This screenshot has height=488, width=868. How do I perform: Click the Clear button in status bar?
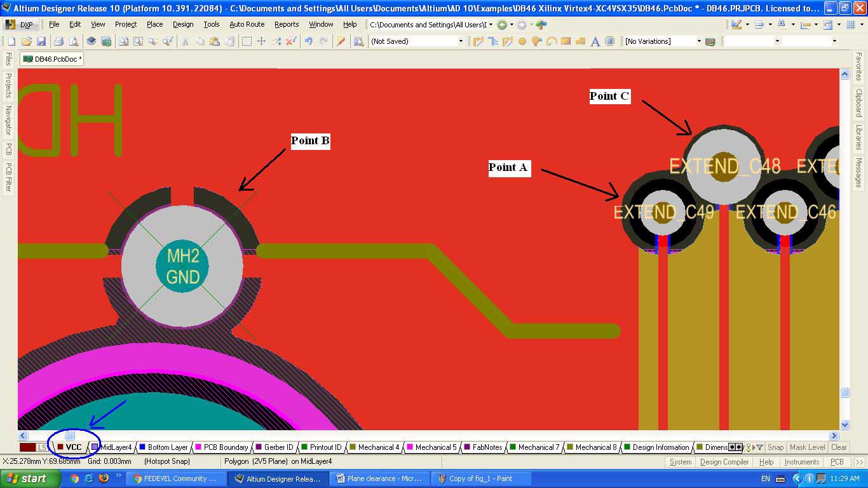click(x=839, y=447)
